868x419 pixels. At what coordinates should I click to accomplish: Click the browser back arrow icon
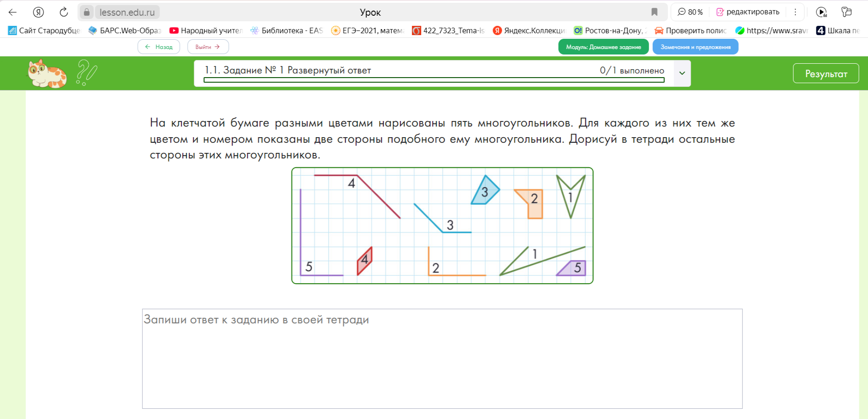coord(12,12)
